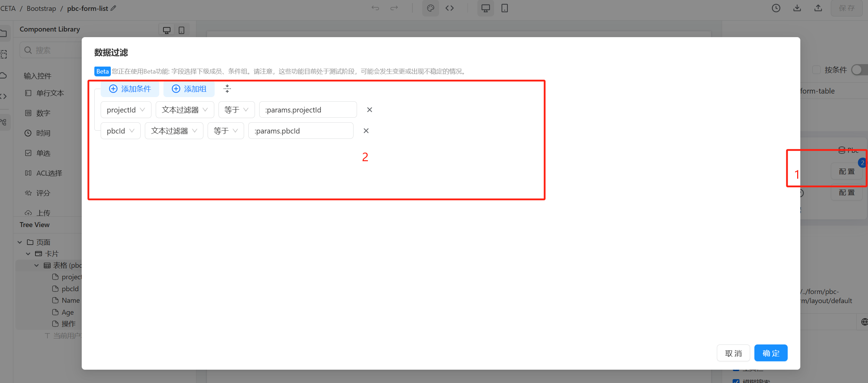
Task: Click the code brackets icon in left sidebar
Action: pos(4,96)
